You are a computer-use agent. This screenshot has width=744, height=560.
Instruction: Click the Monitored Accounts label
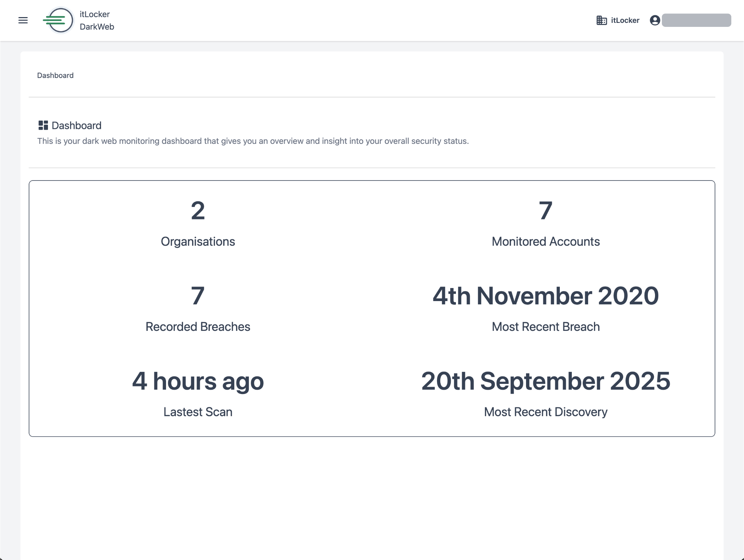(546, 242)
